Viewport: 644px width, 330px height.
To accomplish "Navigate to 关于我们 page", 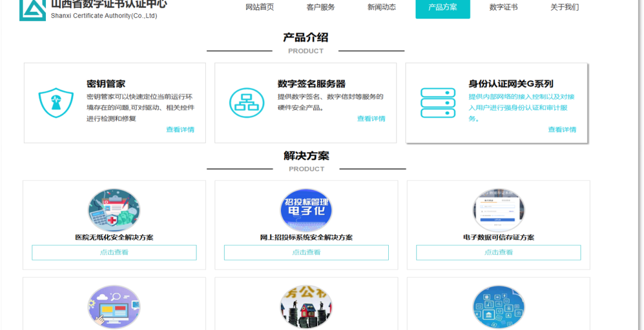I will (564, 7).
